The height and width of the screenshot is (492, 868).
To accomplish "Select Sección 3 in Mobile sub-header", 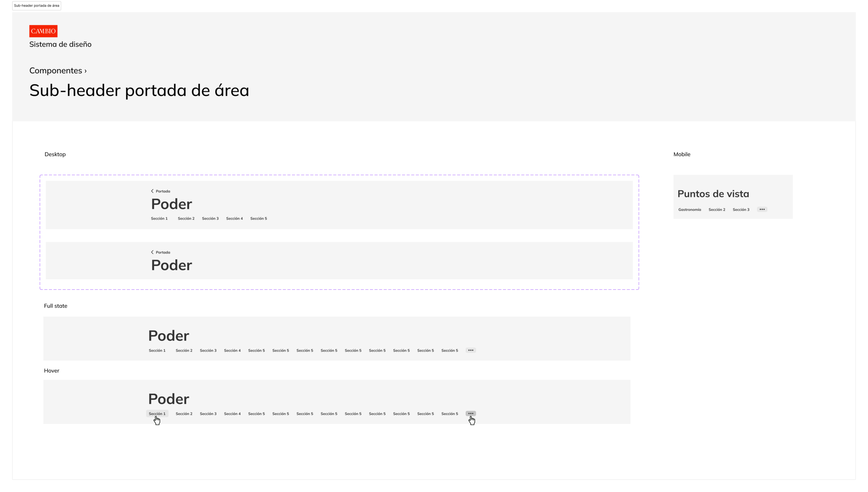I will click(741, 210).
